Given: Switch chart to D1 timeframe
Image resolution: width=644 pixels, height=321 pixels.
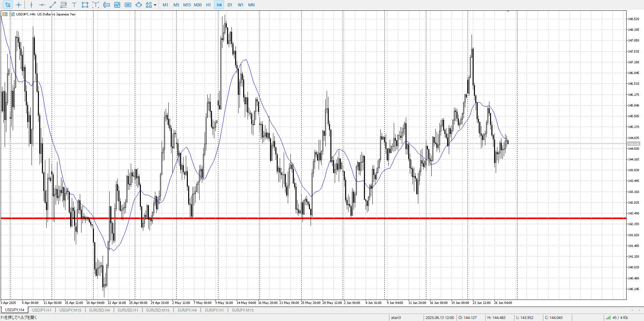Looking at the screenshot, I should click(230, 5).
